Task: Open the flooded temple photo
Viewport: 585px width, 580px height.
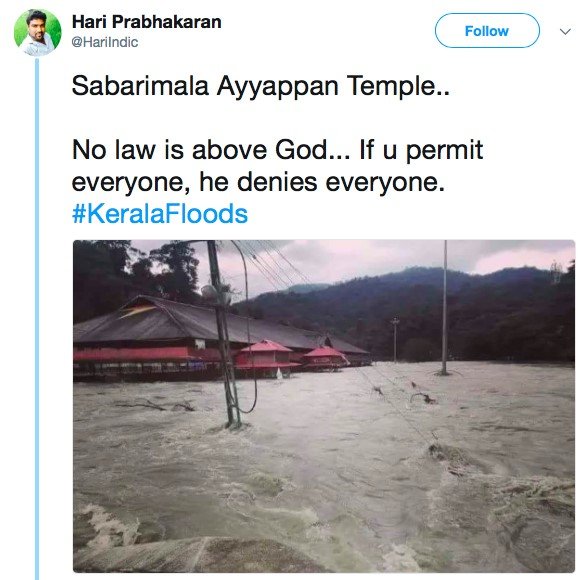Action: 324,406
